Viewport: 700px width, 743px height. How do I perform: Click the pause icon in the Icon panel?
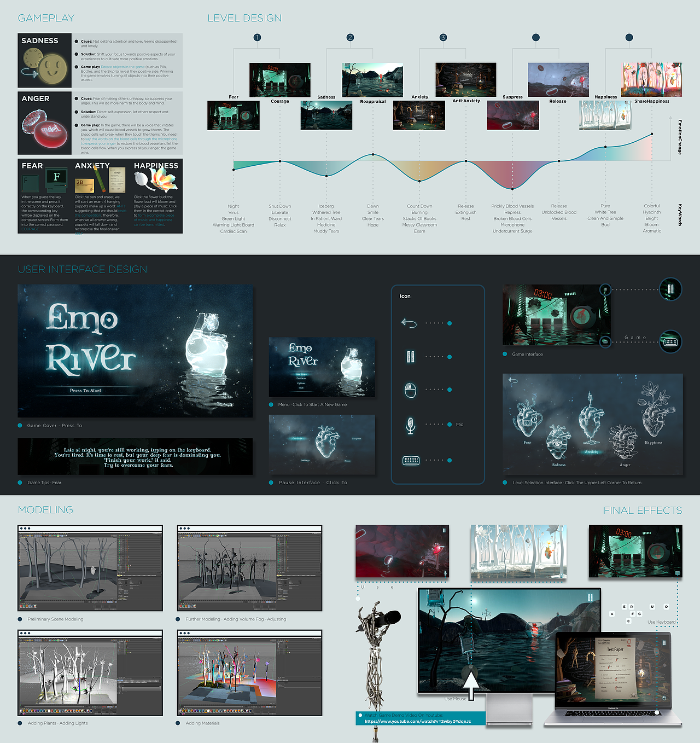tap(410, 357)
